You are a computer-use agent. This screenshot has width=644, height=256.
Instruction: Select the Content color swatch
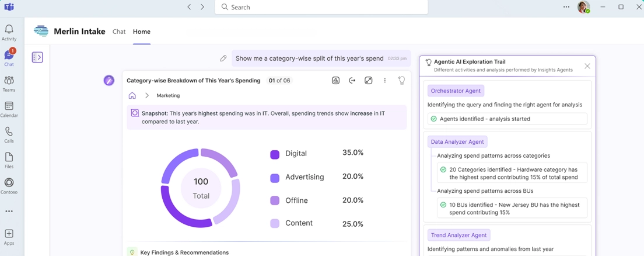click(275, 223)
